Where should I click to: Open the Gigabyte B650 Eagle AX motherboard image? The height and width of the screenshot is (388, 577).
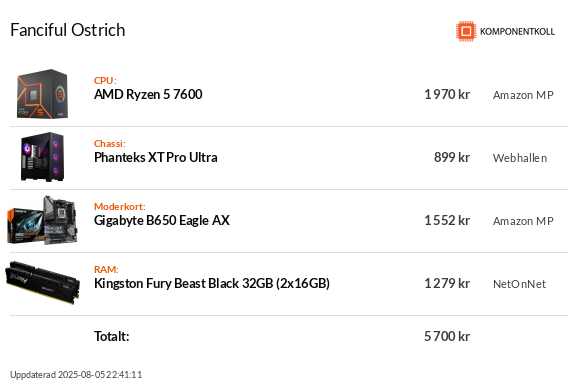coord(42,220)
